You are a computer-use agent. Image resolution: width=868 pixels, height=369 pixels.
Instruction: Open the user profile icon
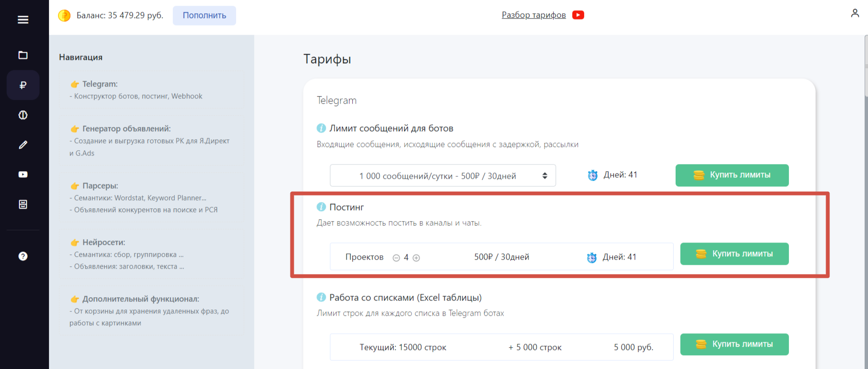(x=855, y=13)
